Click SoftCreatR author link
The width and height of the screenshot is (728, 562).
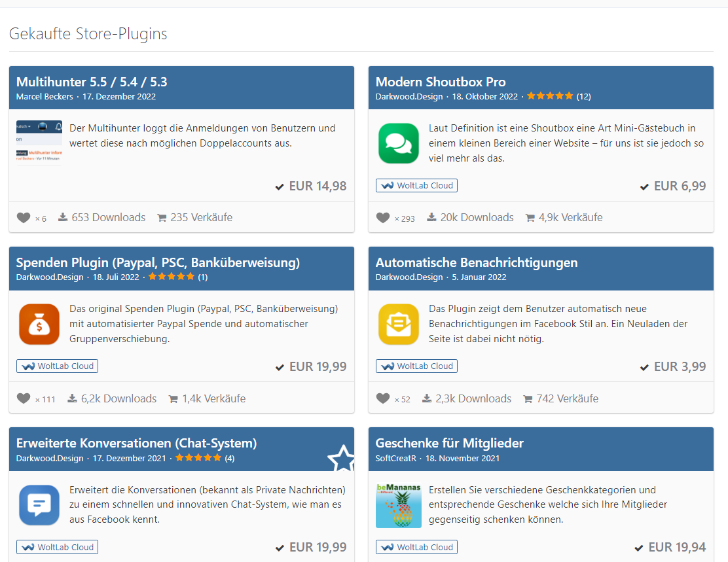click(397, 458)
